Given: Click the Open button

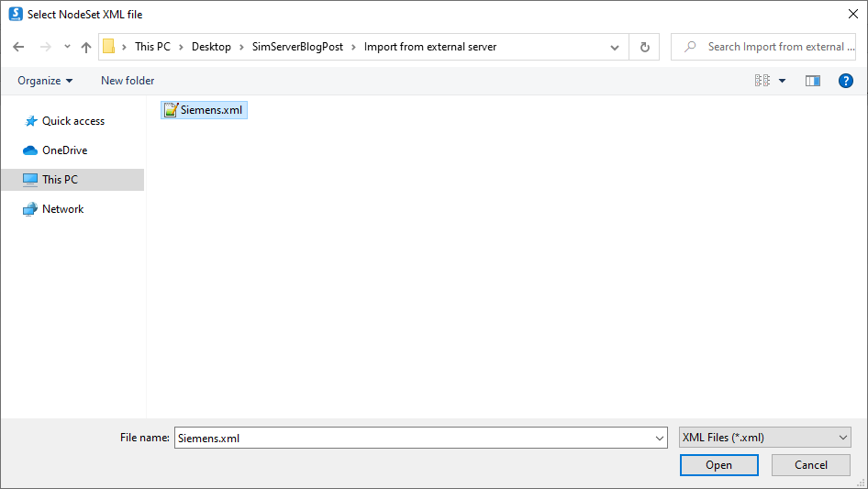Looking at the screenshot, I should [x=718, y=465].
